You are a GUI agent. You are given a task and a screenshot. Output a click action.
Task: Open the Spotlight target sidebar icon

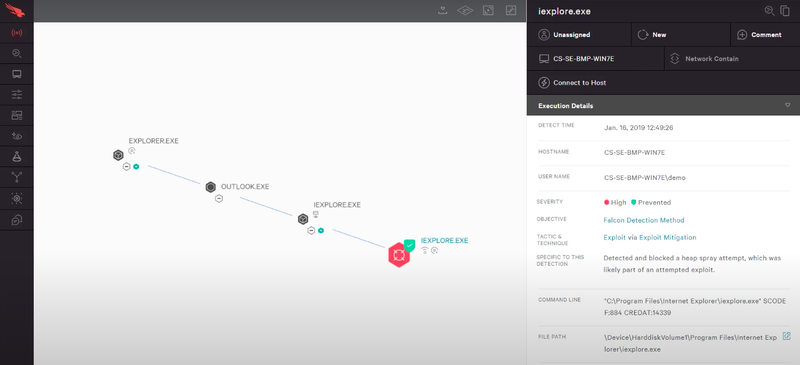click(17, 199)
